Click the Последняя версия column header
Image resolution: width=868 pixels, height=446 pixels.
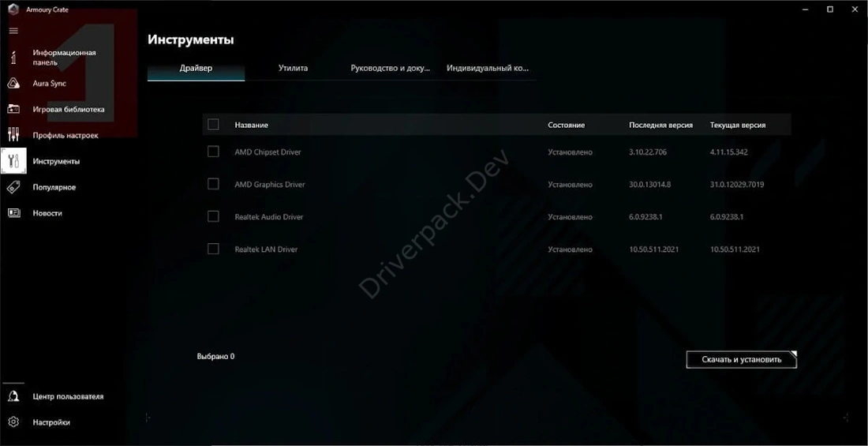click(x=661, y=126)
